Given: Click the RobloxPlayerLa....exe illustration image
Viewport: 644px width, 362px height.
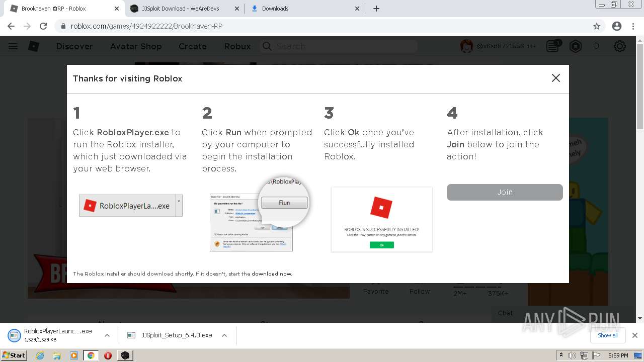Looking at the screenshot, I should (131, 206).
